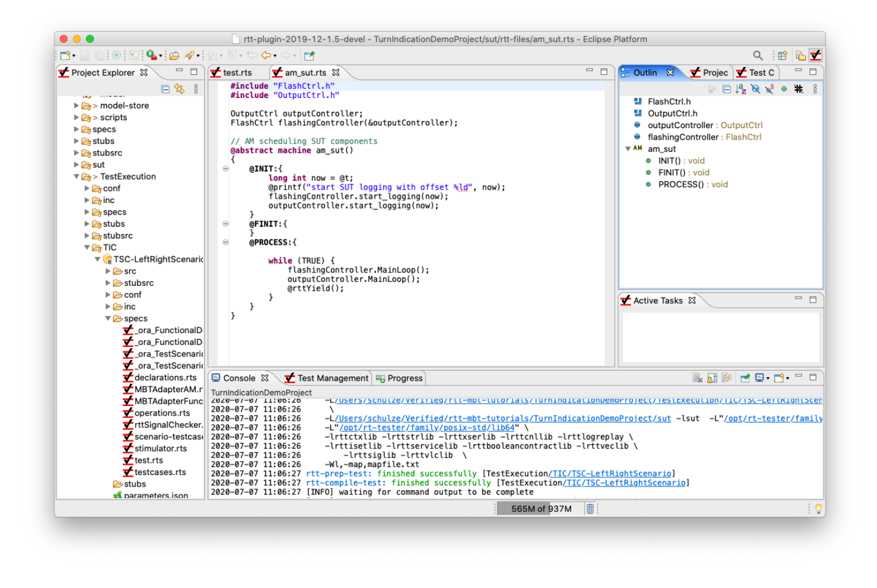This screenshot has height=588, width=877.
Task: Click Collapse All icon in Outline toolbar
Action: (x=727, y=89)
